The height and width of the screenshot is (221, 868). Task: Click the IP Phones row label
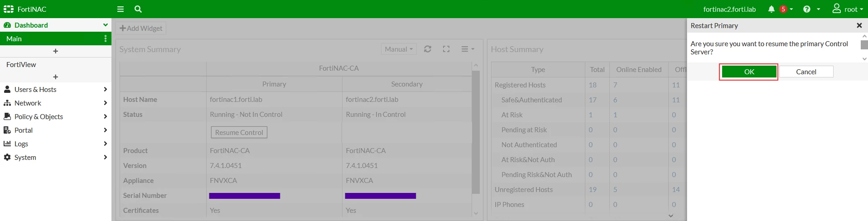509,204
